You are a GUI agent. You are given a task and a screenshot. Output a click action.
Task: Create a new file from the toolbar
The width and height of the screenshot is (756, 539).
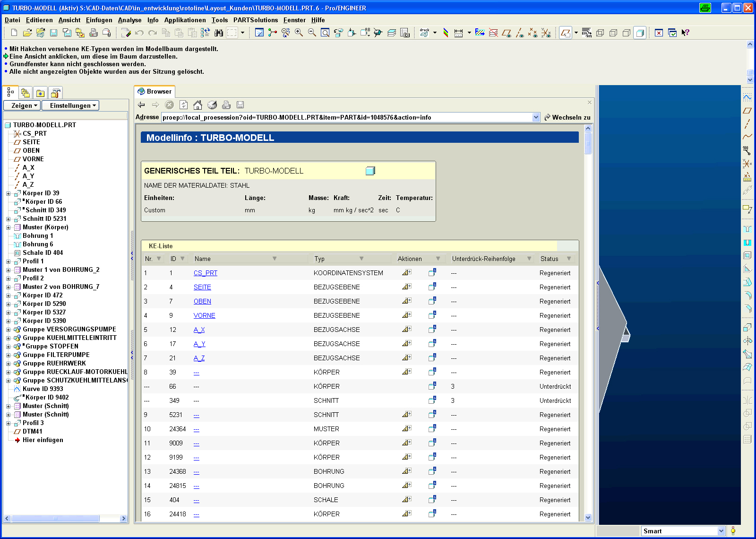pos(14,33)
